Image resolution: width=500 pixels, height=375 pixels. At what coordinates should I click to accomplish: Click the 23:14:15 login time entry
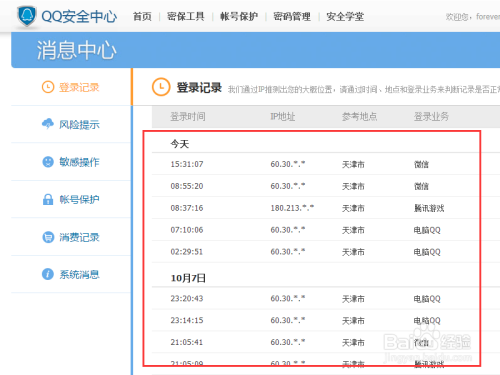point(187,320)
